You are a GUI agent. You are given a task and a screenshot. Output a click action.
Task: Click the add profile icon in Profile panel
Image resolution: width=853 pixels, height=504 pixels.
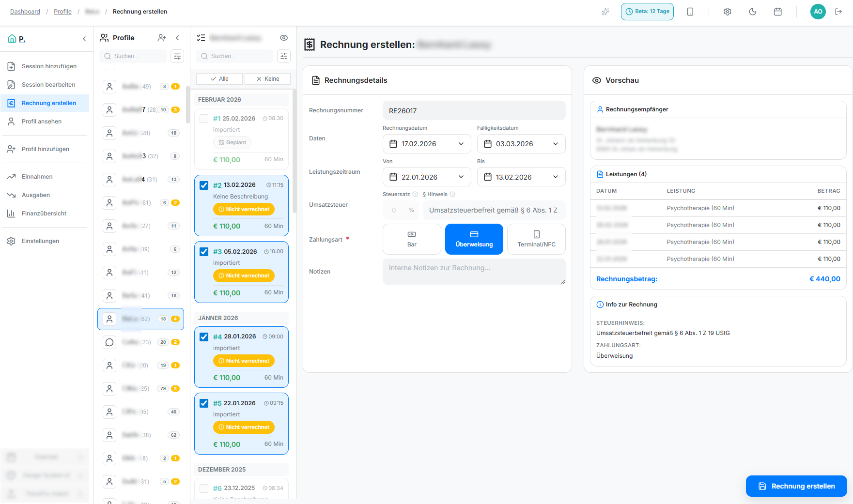click(162, 38)
